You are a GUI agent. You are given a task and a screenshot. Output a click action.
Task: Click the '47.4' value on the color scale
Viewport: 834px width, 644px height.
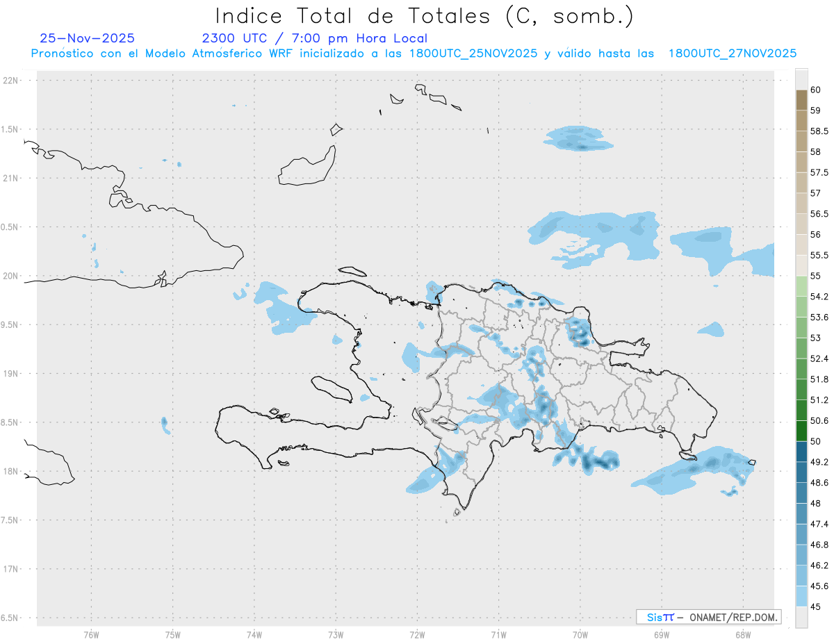click(x=819, y=524)
